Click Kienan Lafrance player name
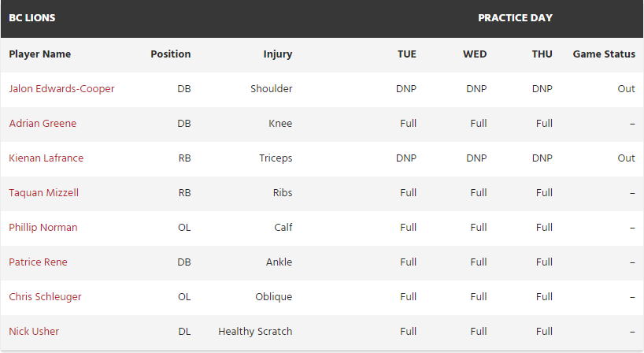644x353 pixels. 46,158
